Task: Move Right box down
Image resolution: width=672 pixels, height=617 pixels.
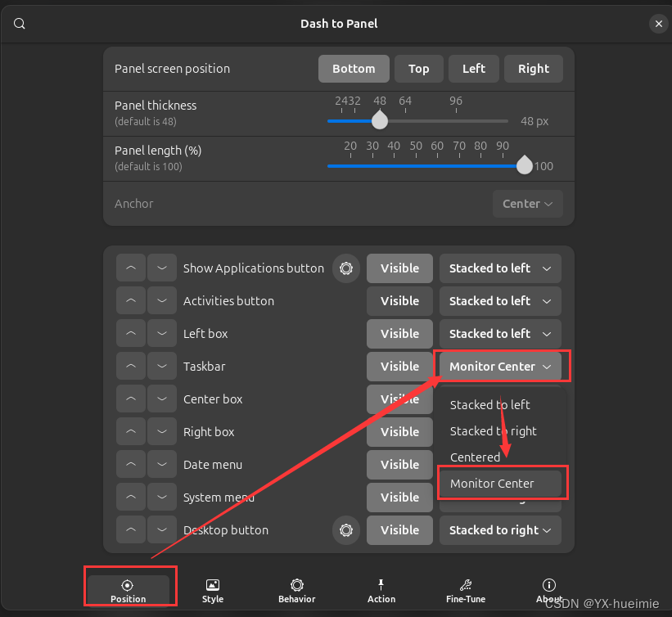Action: tap(162, 432)
